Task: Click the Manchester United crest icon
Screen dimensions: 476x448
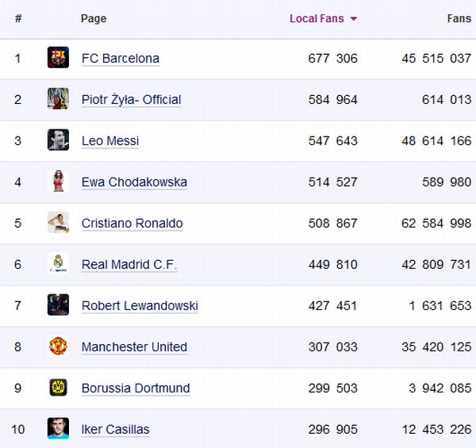Action: (58, 347)
